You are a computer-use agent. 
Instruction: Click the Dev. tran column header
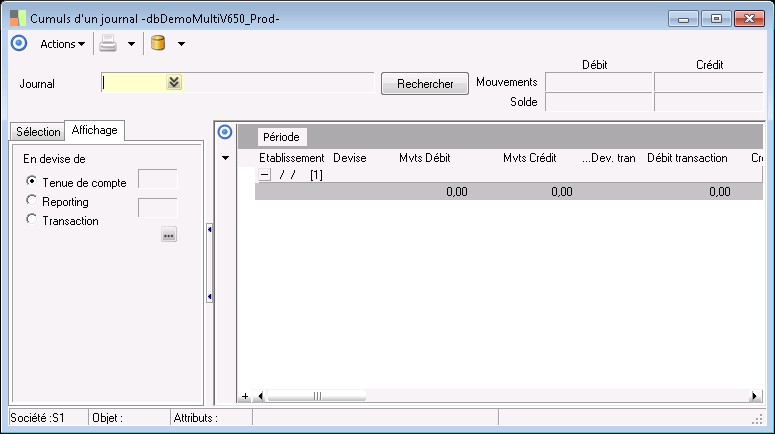[x=609, y=158]
